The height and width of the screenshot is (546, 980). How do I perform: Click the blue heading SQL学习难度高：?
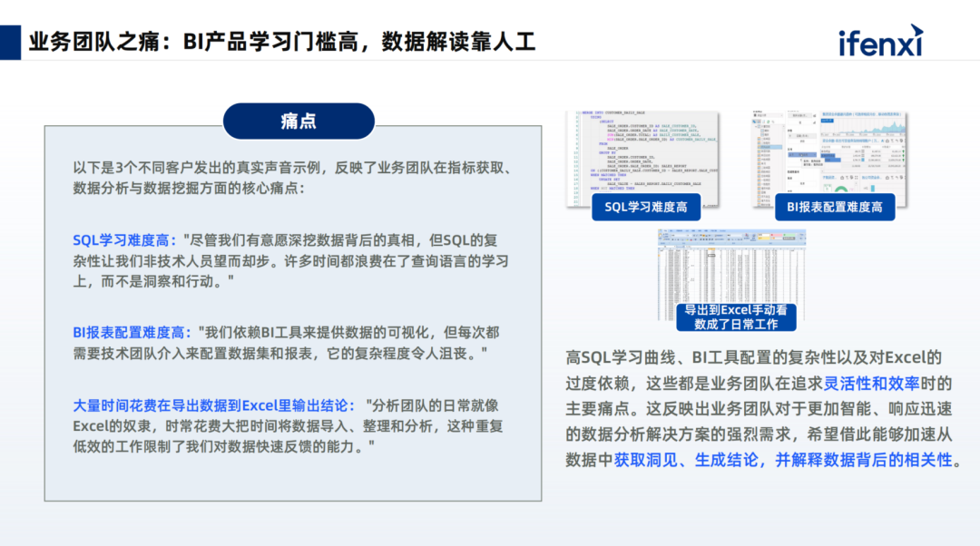124,240
